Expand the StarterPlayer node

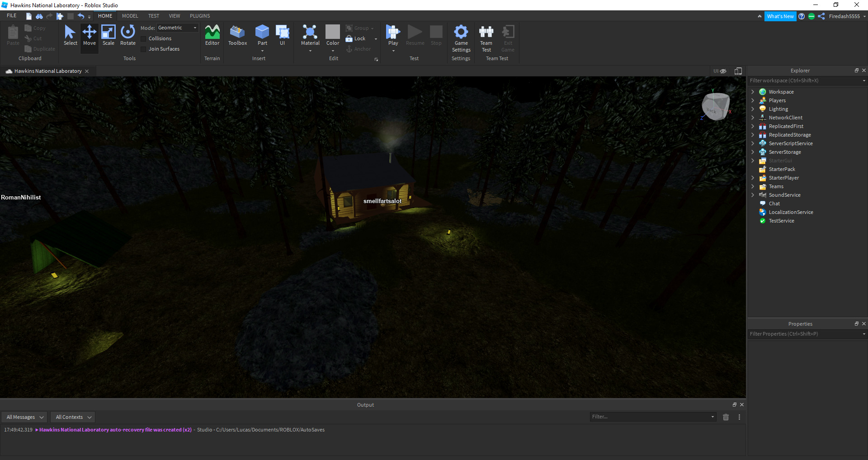[753, 178]
